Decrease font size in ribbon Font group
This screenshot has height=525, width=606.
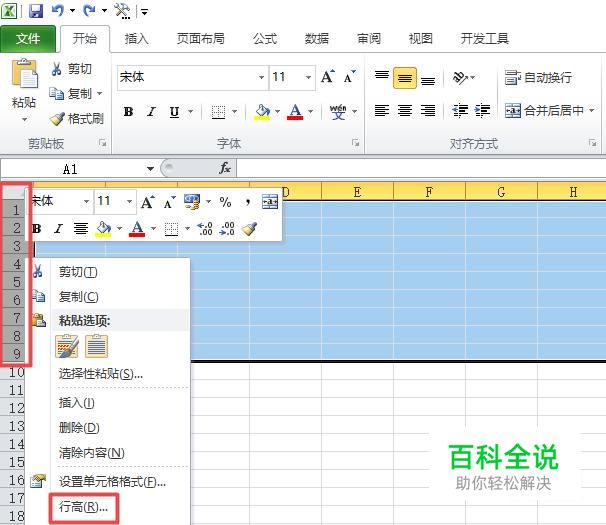tap(349, 77)
